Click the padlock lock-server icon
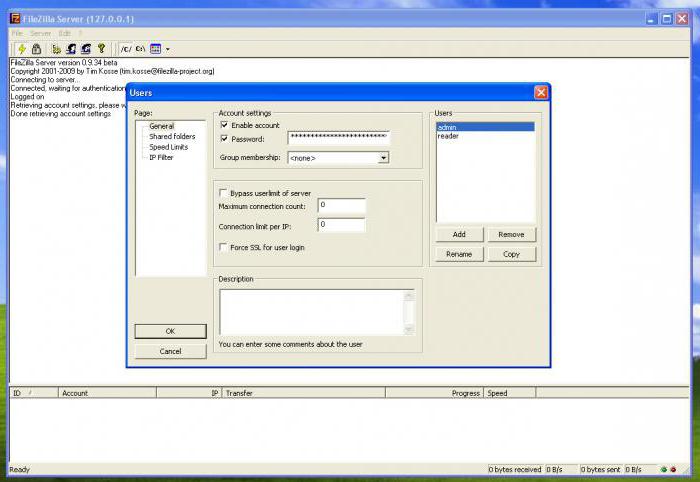Screen dimensions: 700x482 tap(37, 49)
